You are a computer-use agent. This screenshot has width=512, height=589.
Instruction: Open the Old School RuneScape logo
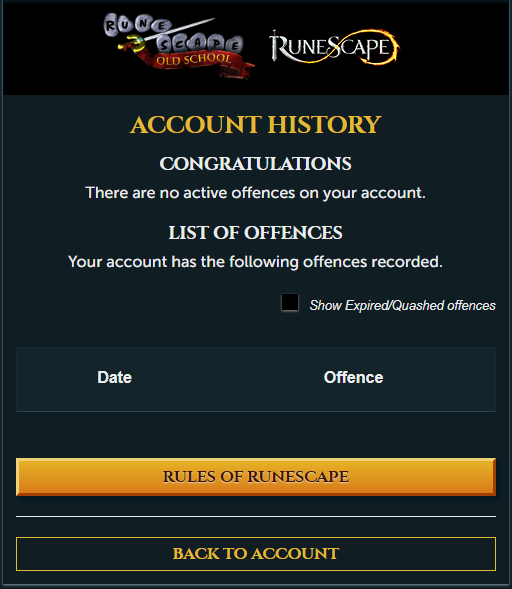tap(178, 45)
